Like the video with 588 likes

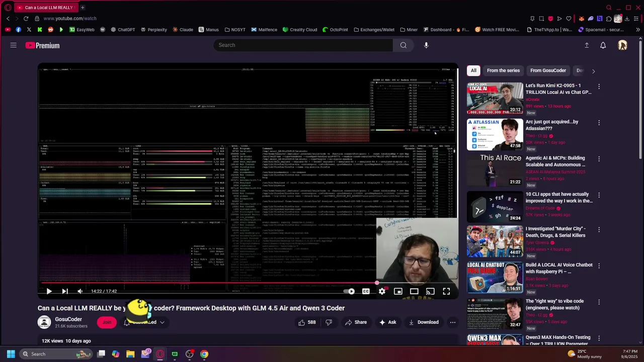coord(307,322)
